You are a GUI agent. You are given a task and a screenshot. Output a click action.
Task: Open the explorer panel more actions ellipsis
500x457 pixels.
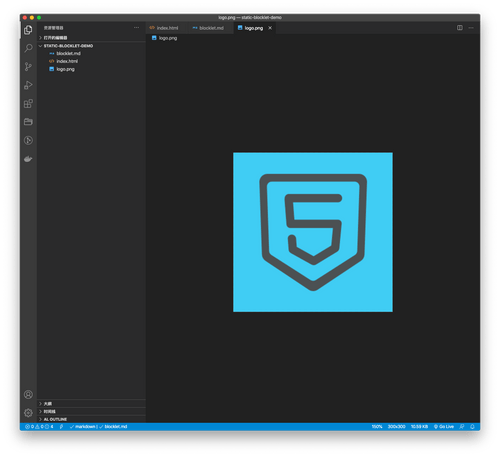[x=136, y=28]
